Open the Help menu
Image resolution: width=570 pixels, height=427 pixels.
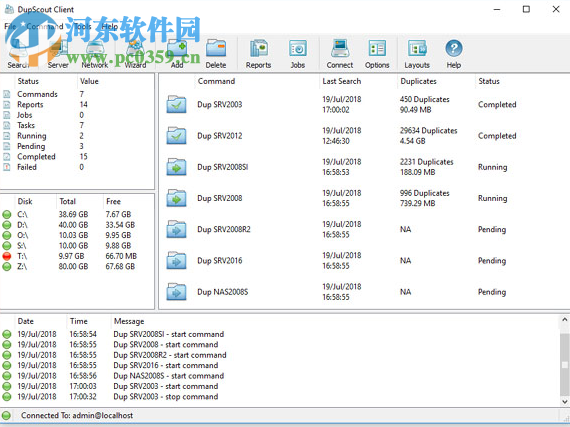109,26
